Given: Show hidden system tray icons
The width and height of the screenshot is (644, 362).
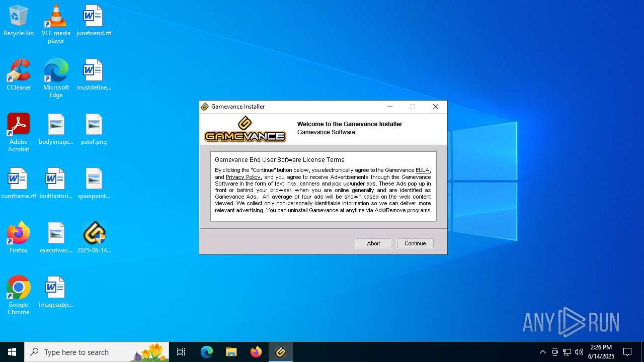Looking at the screenshot, I should [542, 352].
